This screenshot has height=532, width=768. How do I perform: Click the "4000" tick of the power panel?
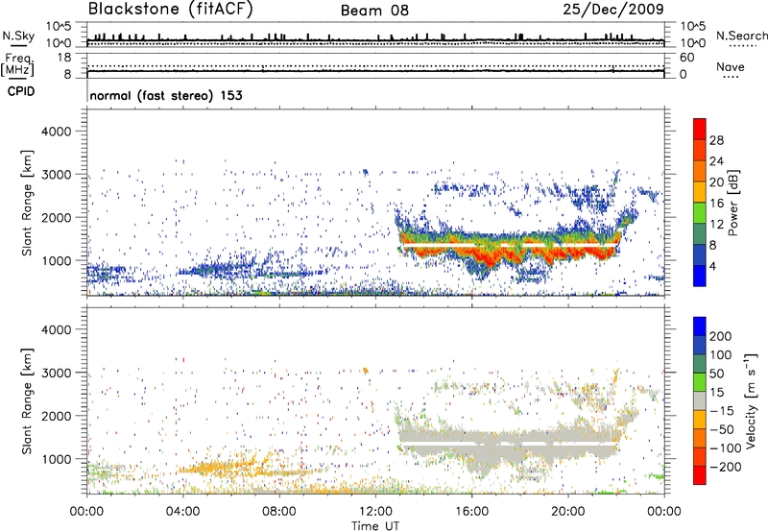(56, 132)
